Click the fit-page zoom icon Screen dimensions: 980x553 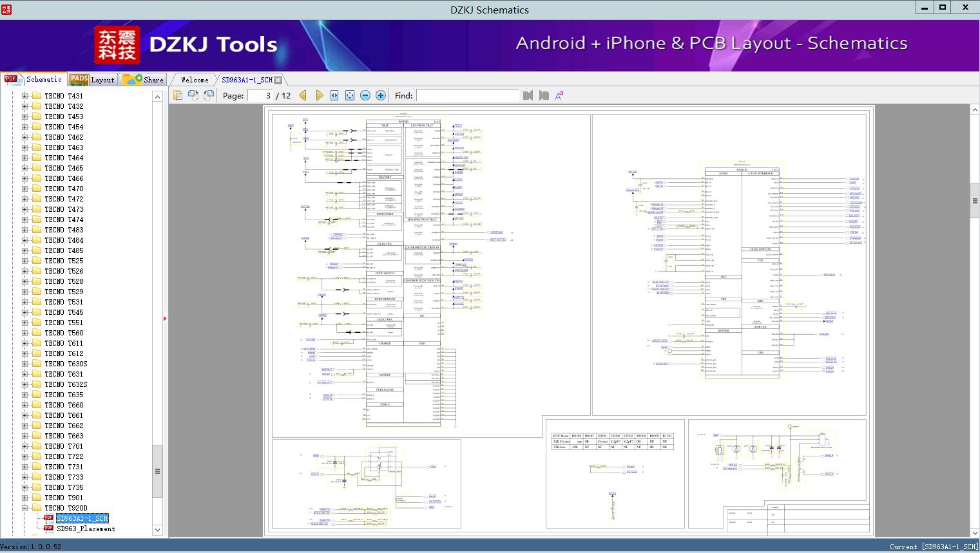click(x=350, y=95)
